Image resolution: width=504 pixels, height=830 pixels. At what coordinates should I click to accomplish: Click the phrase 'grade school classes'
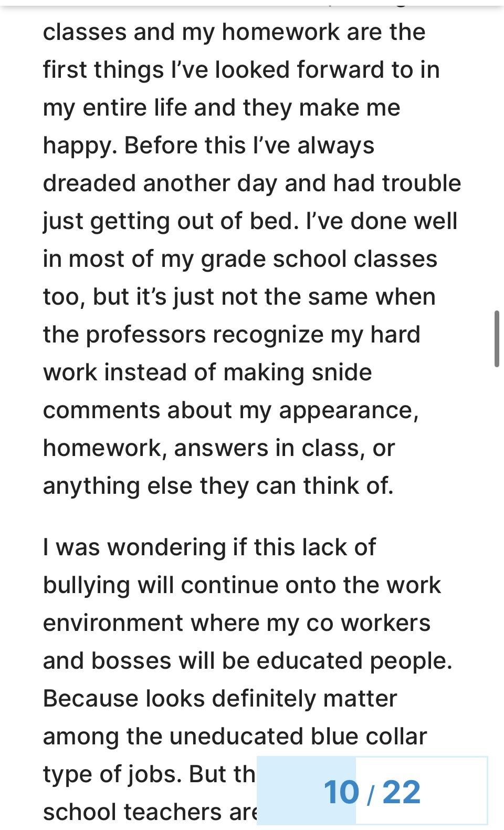point(319,259)
